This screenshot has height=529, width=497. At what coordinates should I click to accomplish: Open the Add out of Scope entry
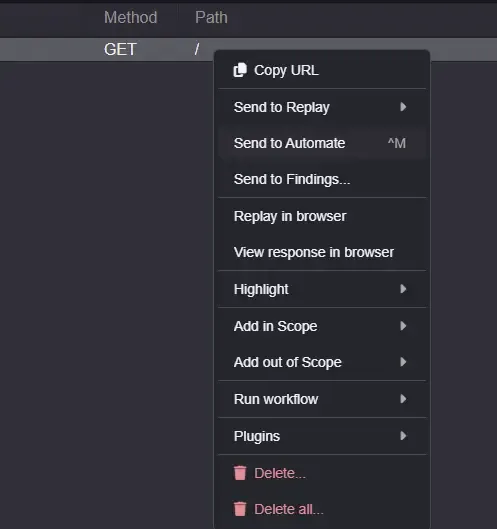coord(322,362)
